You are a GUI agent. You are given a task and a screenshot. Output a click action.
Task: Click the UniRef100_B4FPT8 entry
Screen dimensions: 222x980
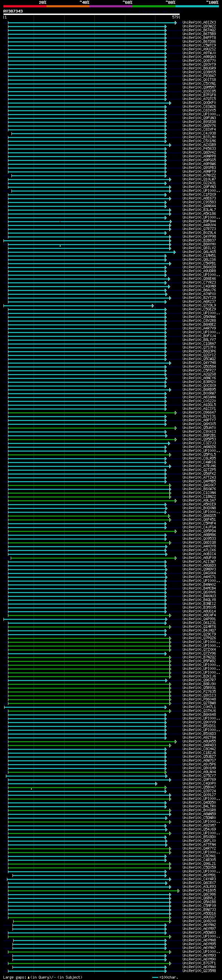(199, 38)
